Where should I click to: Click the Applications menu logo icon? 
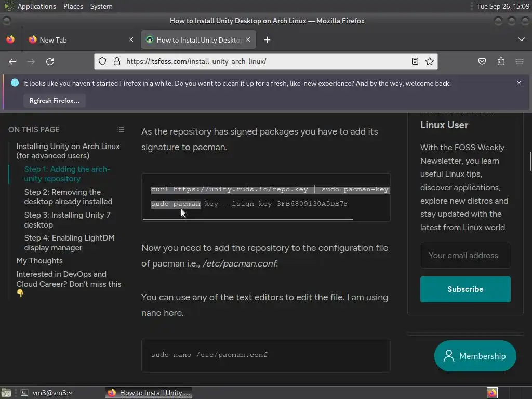(8, 6)
